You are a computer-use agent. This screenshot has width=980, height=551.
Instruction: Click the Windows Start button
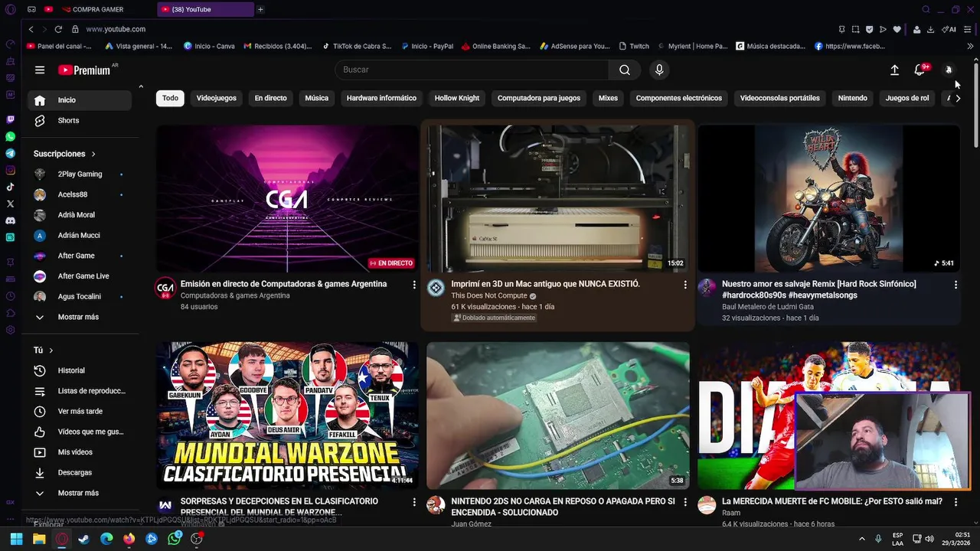pos(16,539)
